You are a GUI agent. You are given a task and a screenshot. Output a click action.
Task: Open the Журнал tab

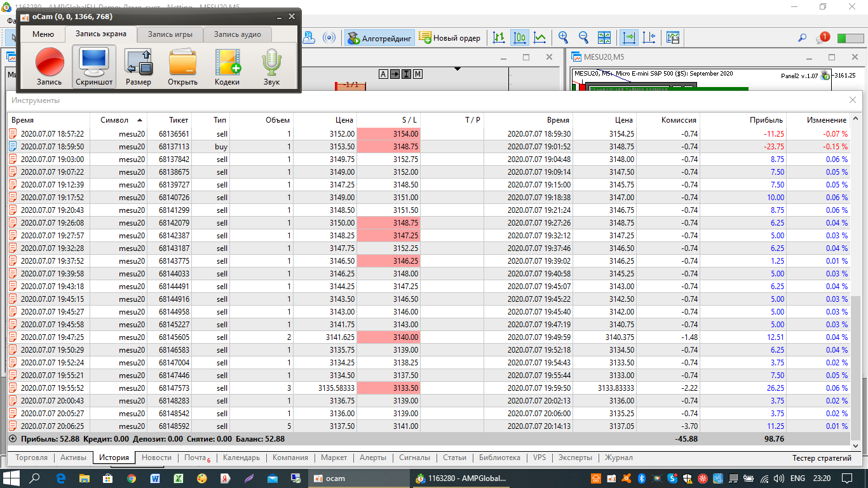618,457
